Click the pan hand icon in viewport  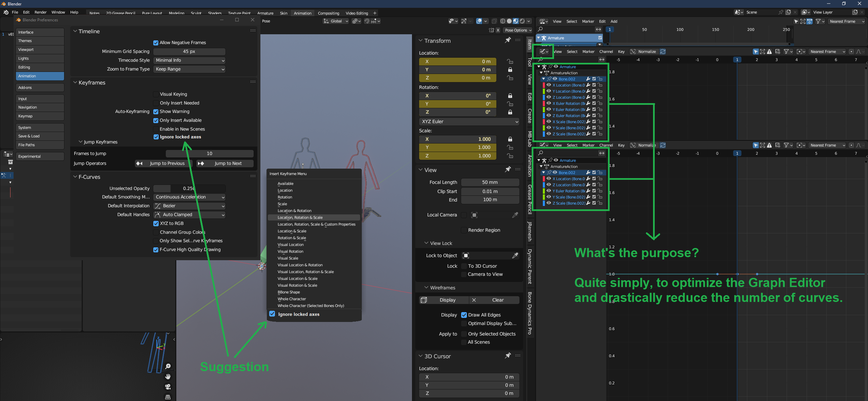(168, 377)
